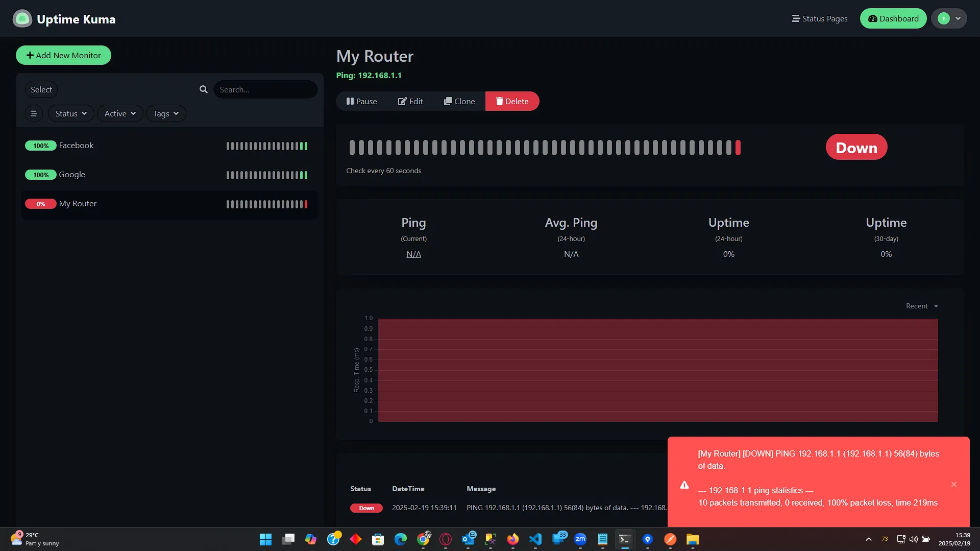Open Microsoft Store from the taskbar
980x551 pixels.
[x=378, y=539]
